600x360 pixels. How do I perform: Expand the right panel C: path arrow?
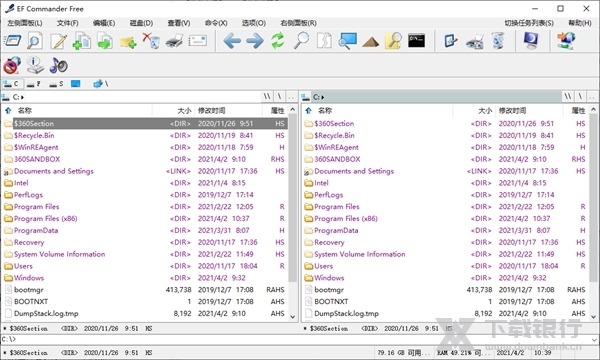pyautogui.click(x=323, y=97)
